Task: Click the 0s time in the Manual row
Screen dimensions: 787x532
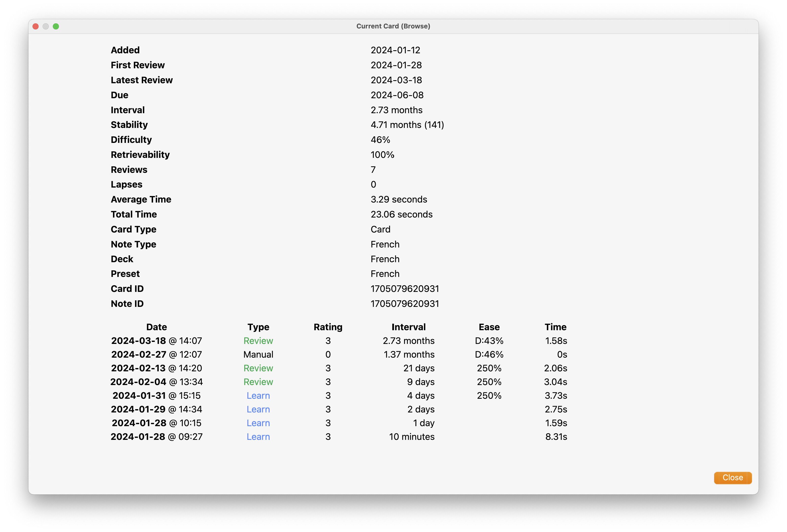Action: pos(562,354)
